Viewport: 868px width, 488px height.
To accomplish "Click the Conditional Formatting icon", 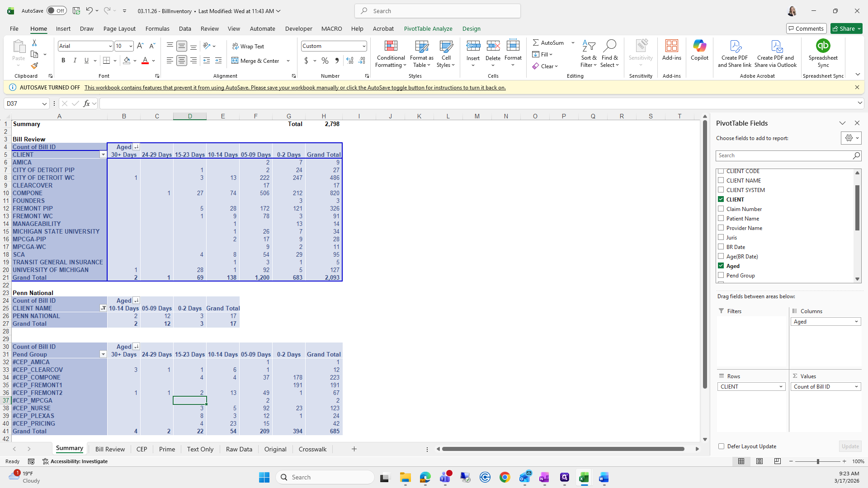I will tap(391, 46).
